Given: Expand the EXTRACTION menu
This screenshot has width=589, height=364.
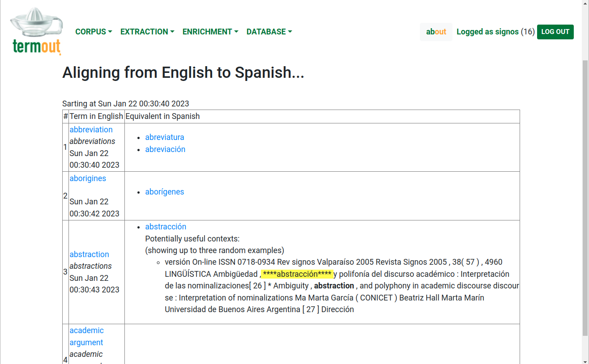Looking at the screenshot, I should point(147,32).
